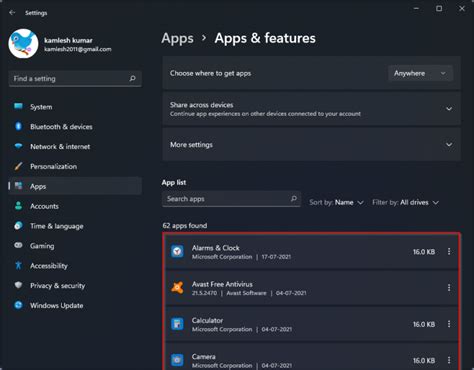Select Accounts in the sidebar
The height and width of the screenshot is (370, 474).
(x=75, y=206)
